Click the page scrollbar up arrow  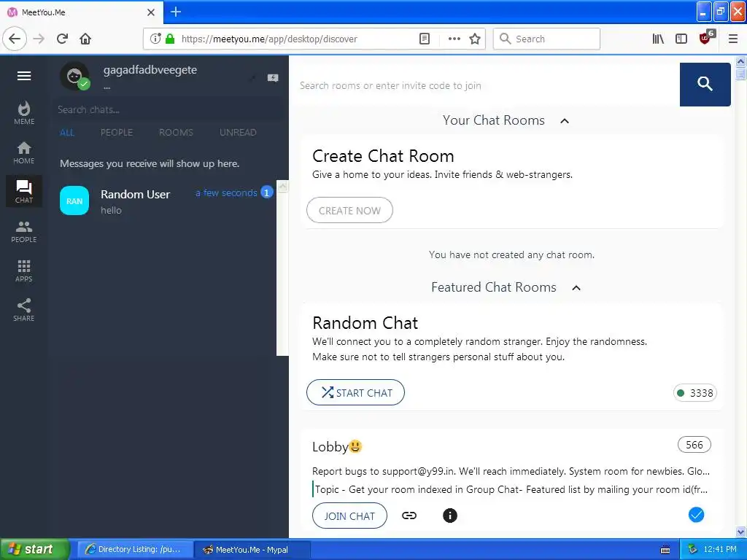741,61
